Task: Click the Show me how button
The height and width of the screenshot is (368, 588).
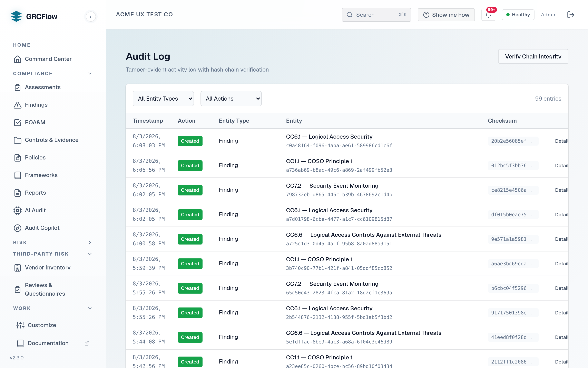Action: [446, 15]
